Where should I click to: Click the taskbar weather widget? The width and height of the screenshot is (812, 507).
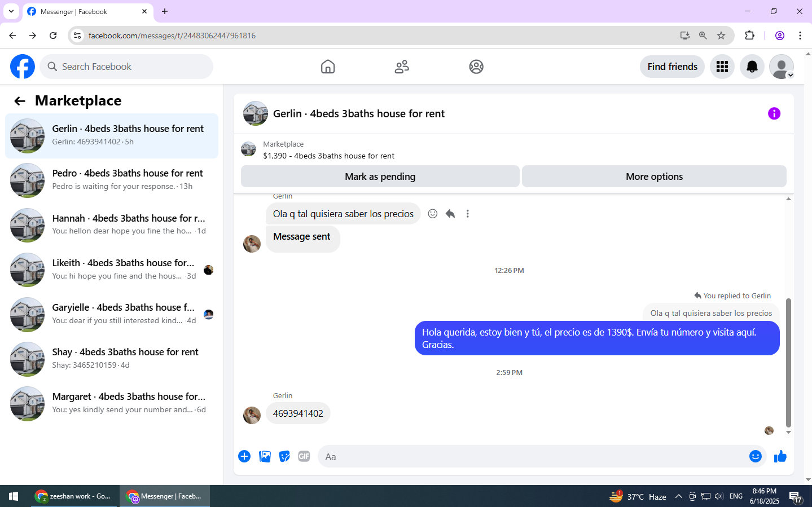(x=638, y=496)
